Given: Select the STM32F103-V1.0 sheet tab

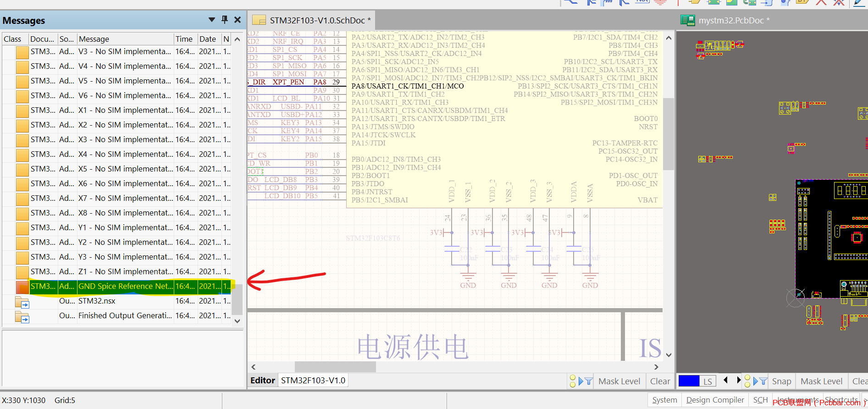Looking at the screenshot, I should [x=313, y=380].
